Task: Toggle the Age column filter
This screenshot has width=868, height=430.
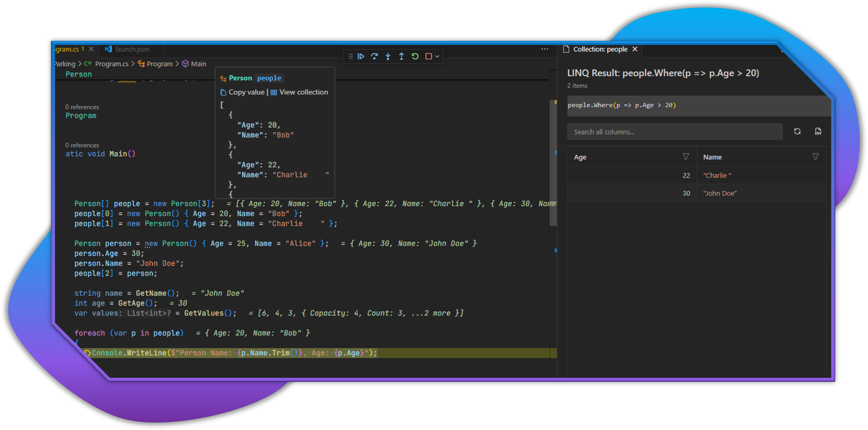Action: [686, 156]
